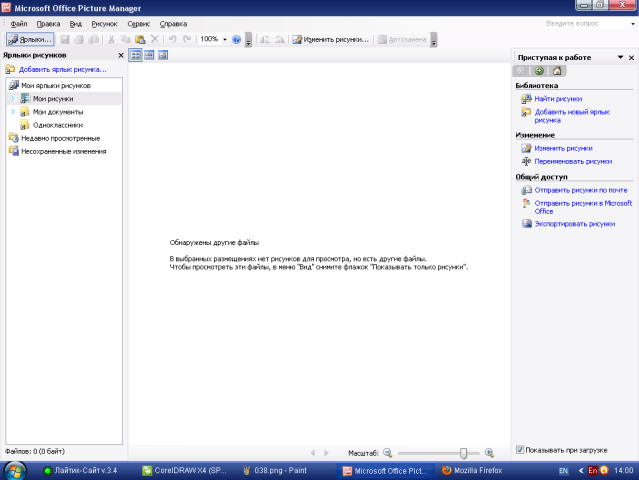Open the Правка menu
Screen dimensions: 639x480
[48, 24]
